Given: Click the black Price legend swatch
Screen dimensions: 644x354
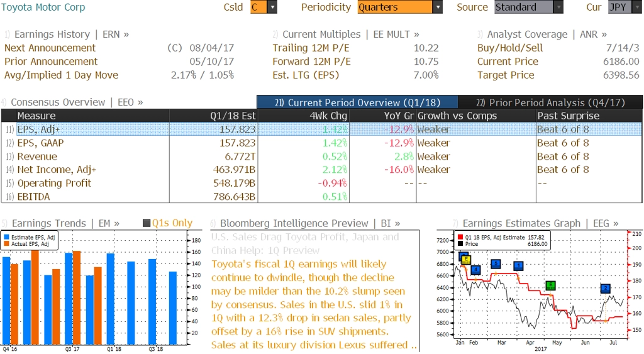Looking at the screenshot, I should coord(460,244).
